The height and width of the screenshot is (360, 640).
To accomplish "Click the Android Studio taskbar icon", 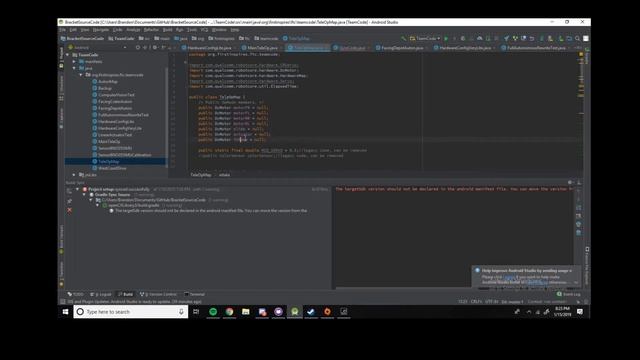I will pyautogui.click(x=295, y=312).
